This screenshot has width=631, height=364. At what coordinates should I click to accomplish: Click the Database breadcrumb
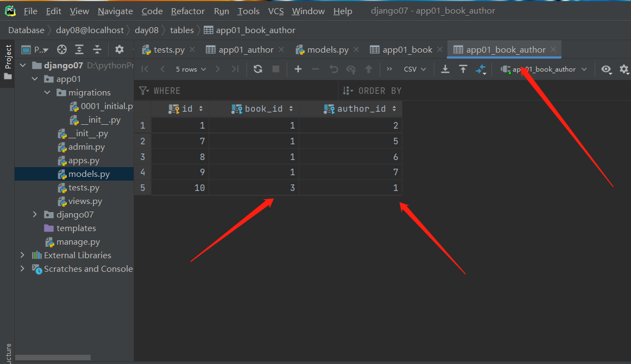point(26,30)
